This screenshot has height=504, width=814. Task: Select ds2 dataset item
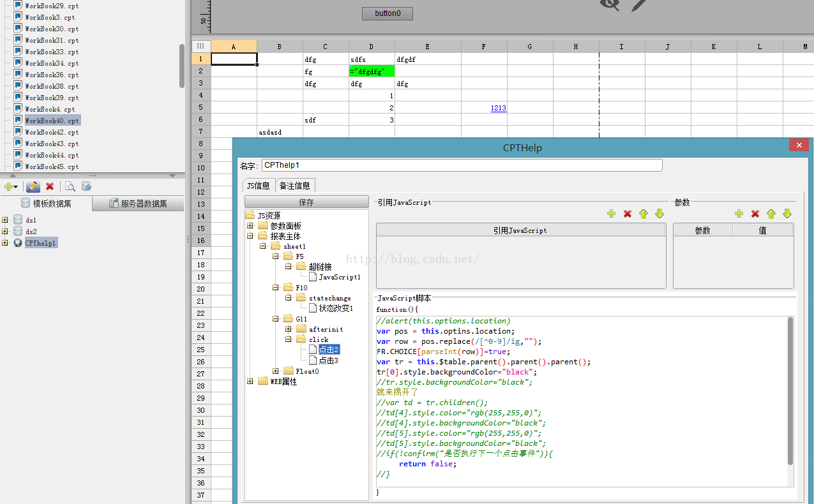click(31, 232)
